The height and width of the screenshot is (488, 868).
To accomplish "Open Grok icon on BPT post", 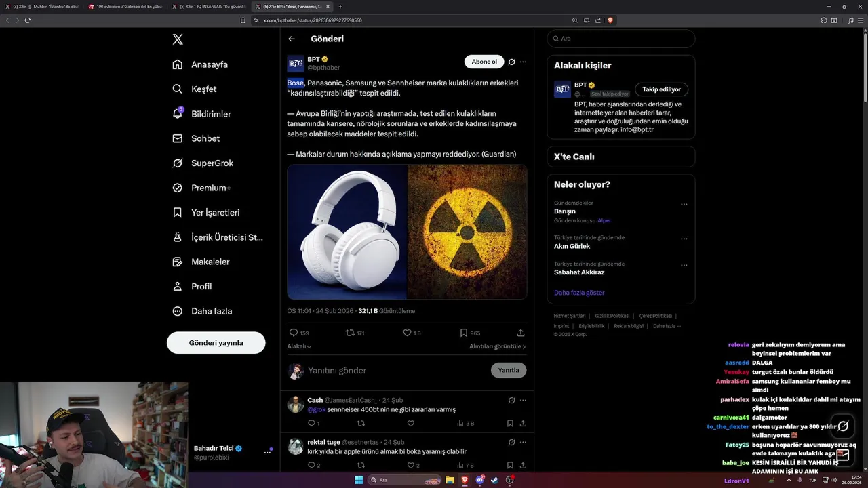I will (x=512, y=62).
